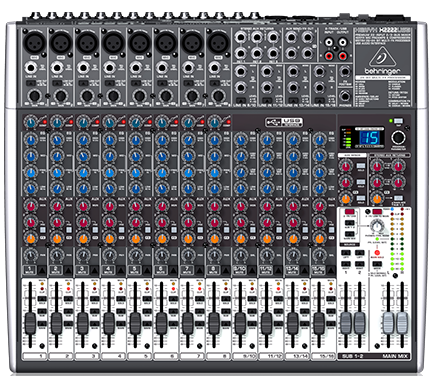433x376 pixels.
Task: Click the sub 1 fader
Action: point(346,323)
